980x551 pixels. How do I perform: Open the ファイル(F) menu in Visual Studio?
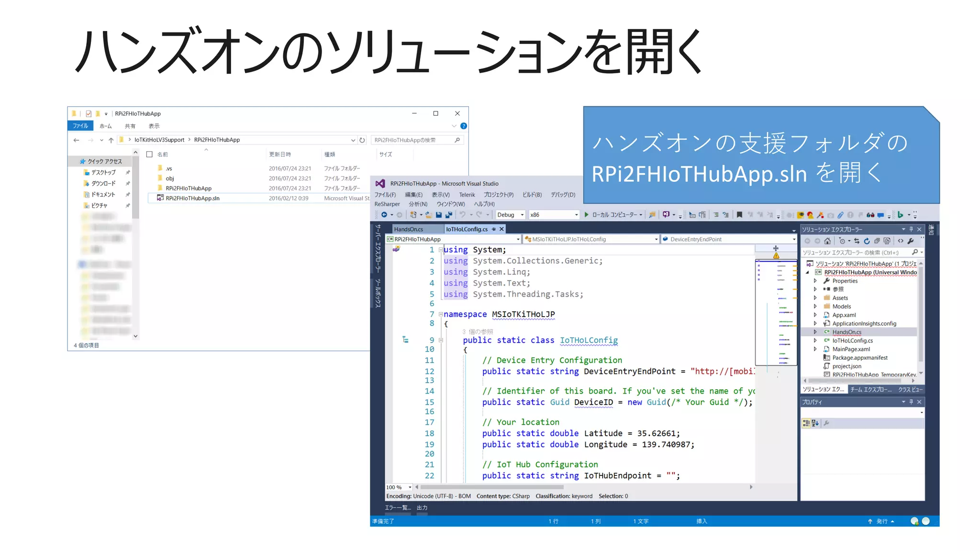point(385,195)
